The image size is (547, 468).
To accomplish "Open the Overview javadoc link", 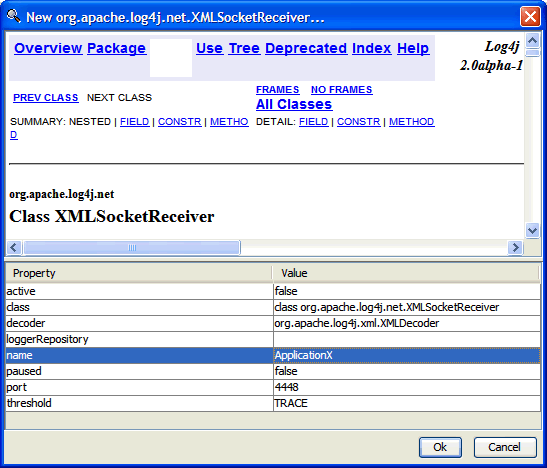I will coord(48,48).
